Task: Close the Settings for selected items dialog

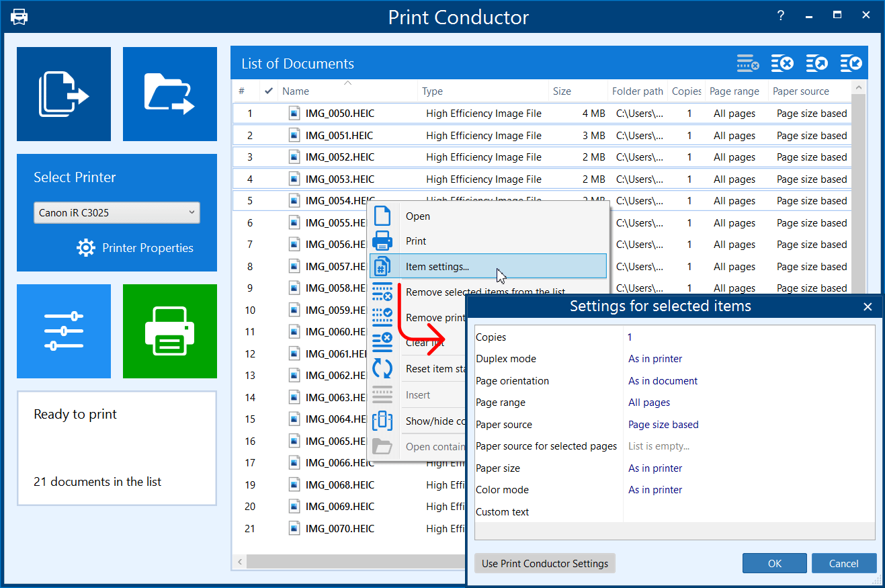Action: 868,306
